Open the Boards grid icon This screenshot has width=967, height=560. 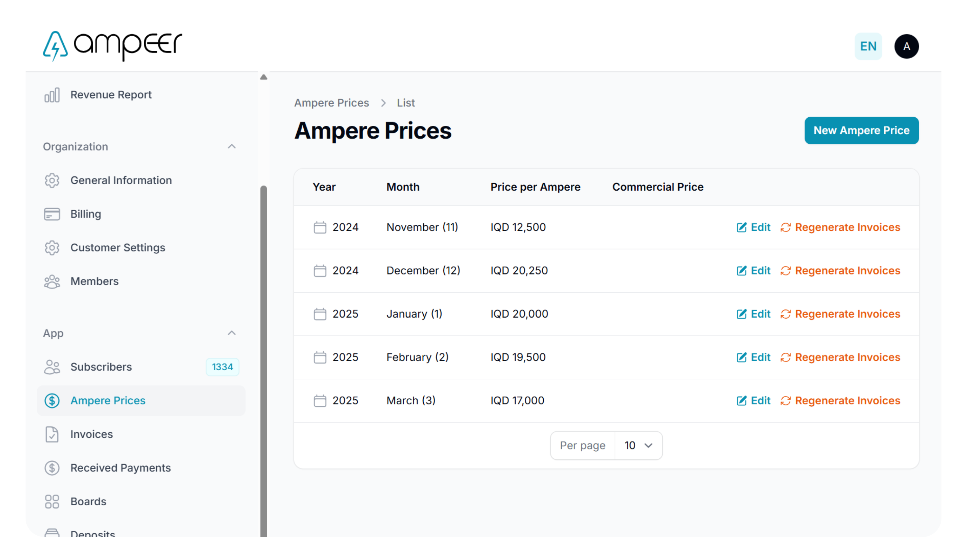pyautogui.click(x=52, y=501)
